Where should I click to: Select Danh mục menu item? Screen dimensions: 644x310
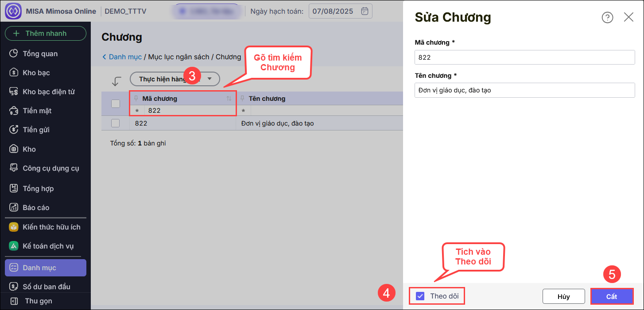pos(45,268)
